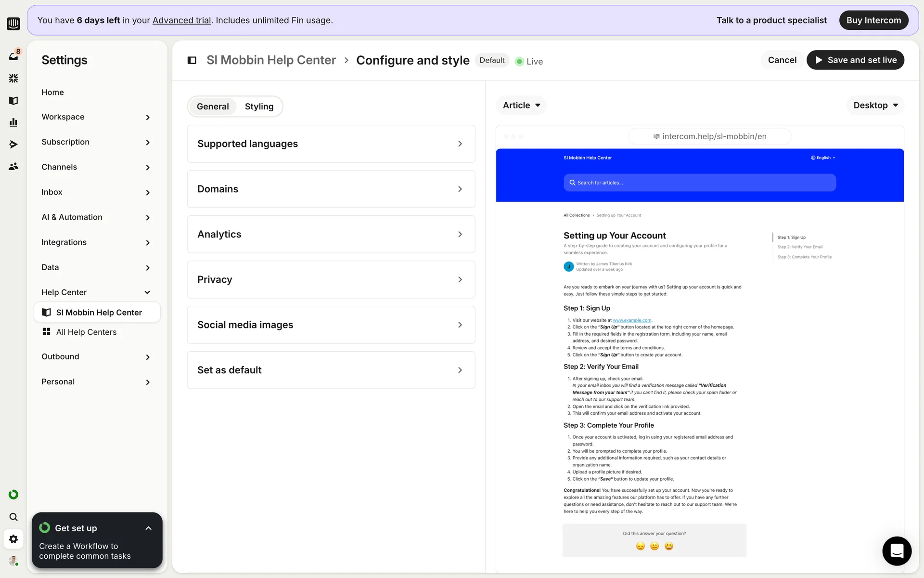Toggle the sidebar panel icon beside breadcrumb
Image resolution: width=924 pixels, height=578 pixels.
(x=192, y=60)
